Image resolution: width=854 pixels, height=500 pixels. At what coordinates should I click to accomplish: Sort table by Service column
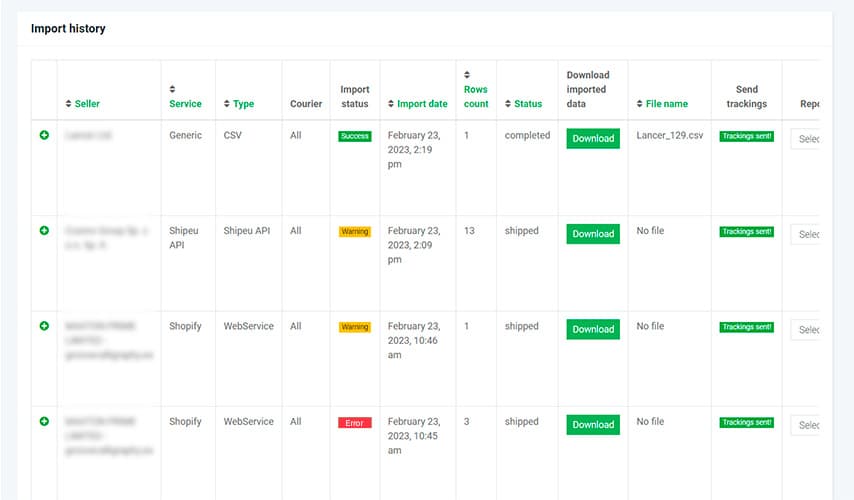click(x=185, y=96)
